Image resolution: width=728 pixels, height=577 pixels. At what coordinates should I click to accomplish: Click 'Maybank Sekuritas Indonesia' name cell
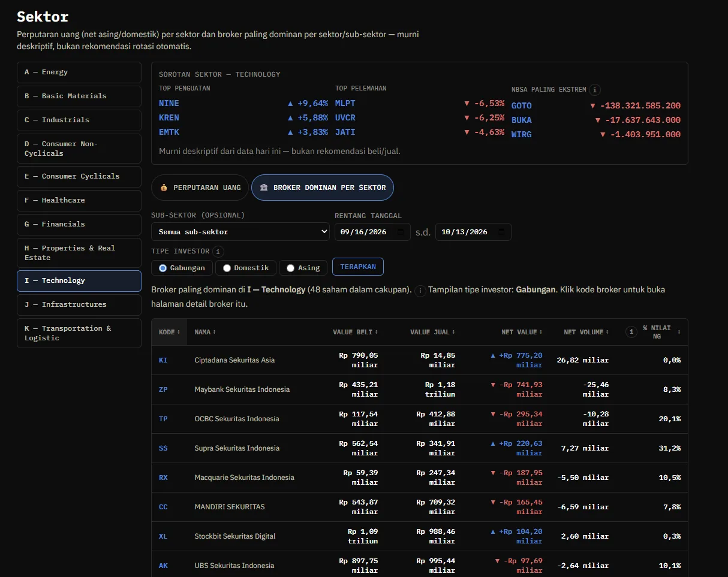[x=242, y=389]
